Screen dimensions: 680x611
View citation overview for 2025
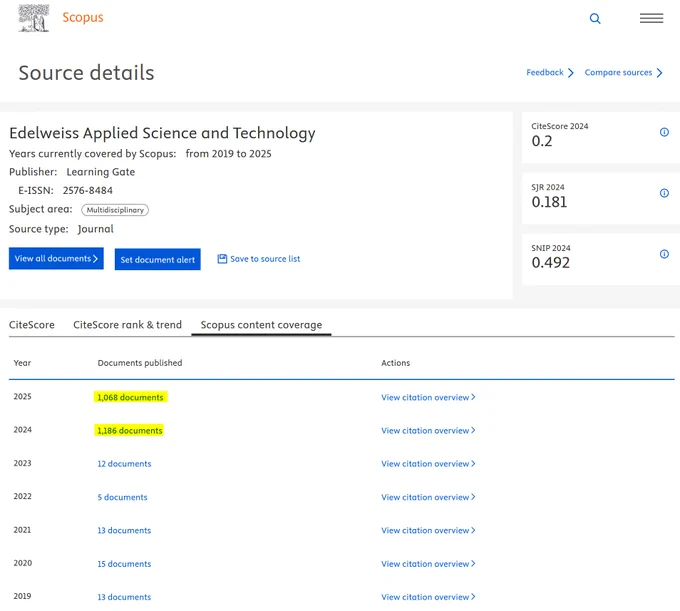[x=428, y=397]
